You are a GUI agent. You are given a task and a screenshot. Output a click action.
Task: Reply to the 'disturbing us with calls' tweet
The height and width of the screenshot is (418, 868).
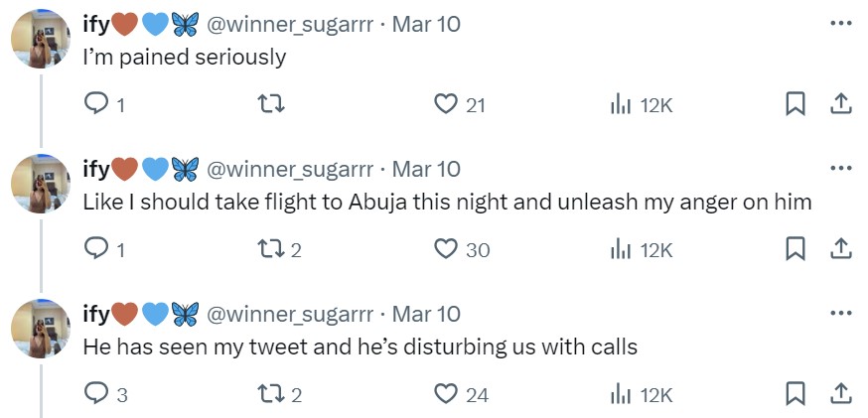pyautogui.click(x=98, y=394)
